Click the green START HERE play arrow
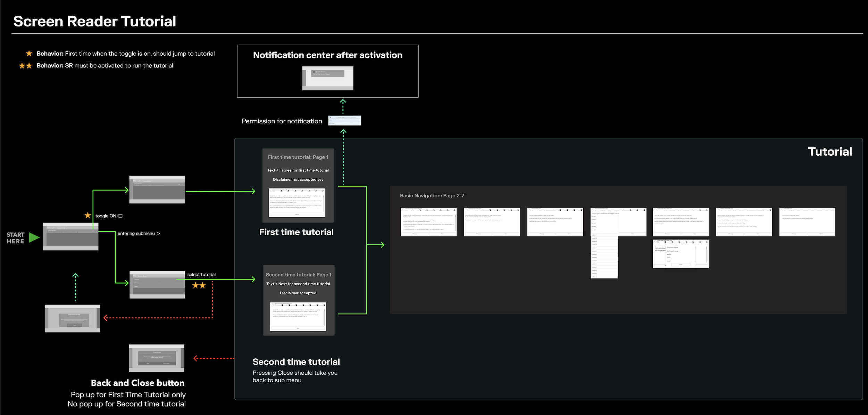This screenshot has width=868, height=415. coord(34,237)
